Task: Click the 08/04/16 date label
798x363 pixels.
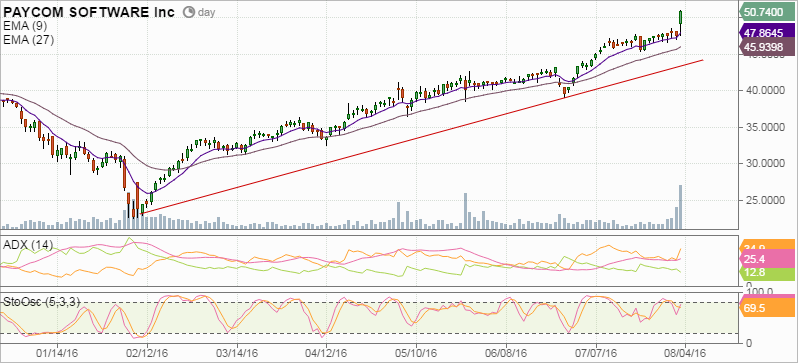Action: click(x=685, y=352)
